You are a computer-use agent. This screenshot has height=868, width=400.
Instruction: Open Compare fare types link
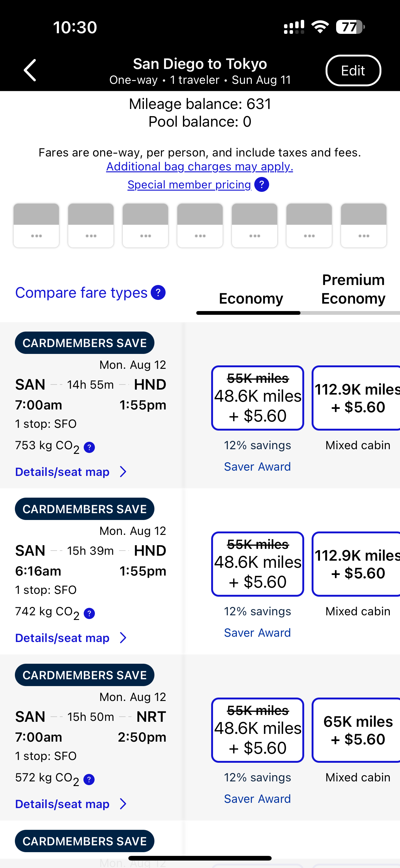pos(81,292)
